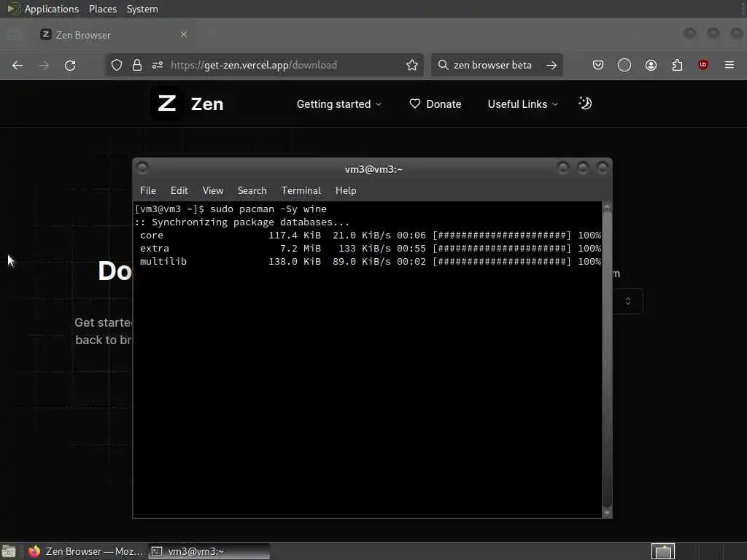747x560 pixels.
Task: Open the extensions puzzle icon
Action: (x=677, y=65)
